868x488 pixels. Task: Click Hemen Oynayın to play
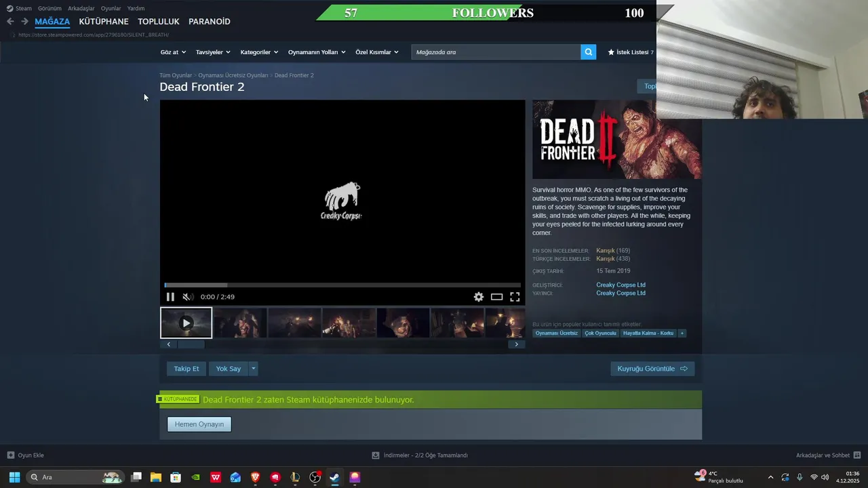(199, 424)
